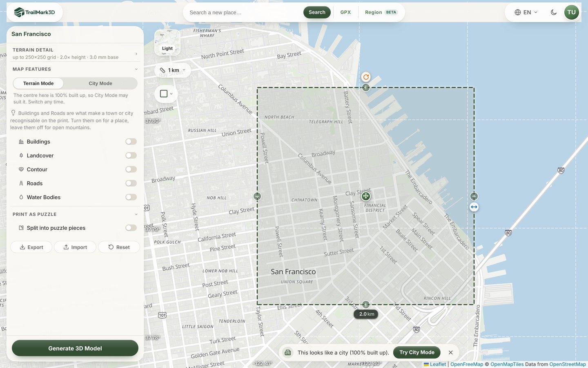
Task: Click the left edge handle of selection
Action: tap(257, 196)
